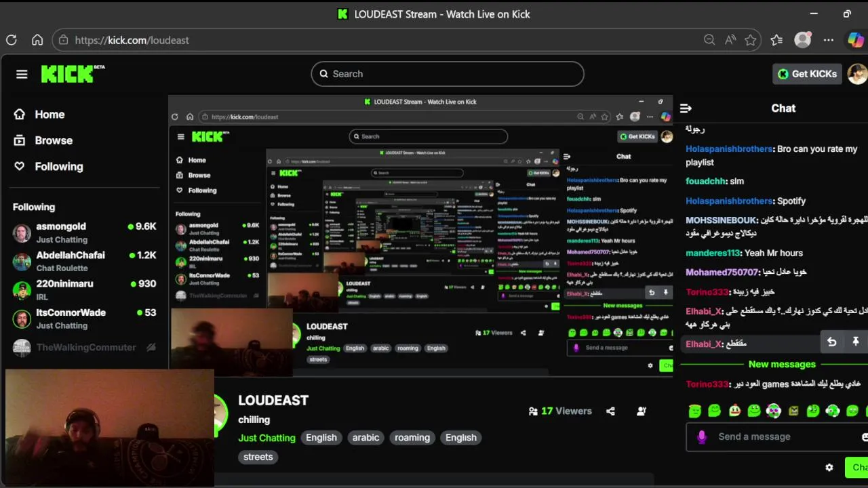Open the Kick hamburger sidebar menu
Image resolution: width=868 pixels, height=488 pixels.
click(x=22, y=74)
